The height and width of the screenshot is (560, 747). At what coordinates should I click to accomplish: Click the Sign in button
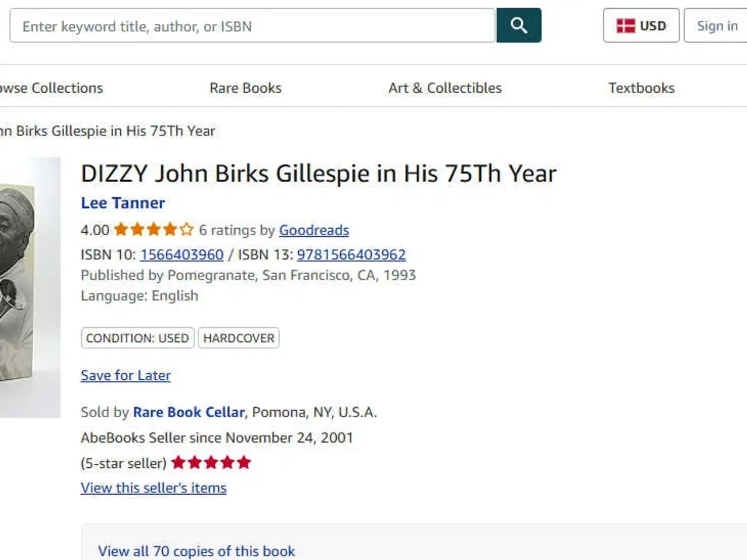pos(716,26)
